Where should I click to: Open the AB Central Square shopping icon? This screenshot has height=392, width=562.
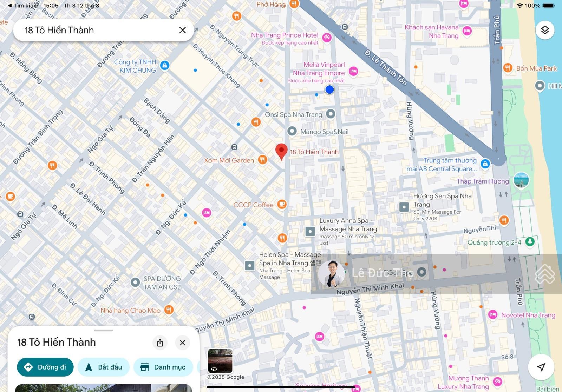point(485,164)
